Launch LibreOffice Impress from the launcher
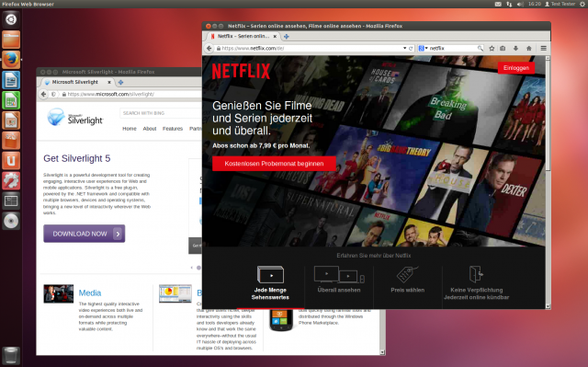This screenshot has height=367, width=588. pos(11,120)
